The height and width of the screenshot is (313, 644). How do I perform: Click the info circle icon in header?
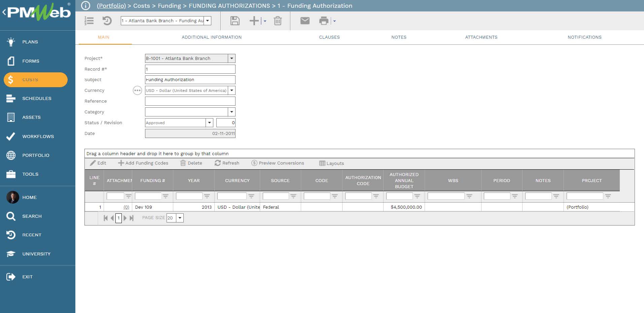86,6
